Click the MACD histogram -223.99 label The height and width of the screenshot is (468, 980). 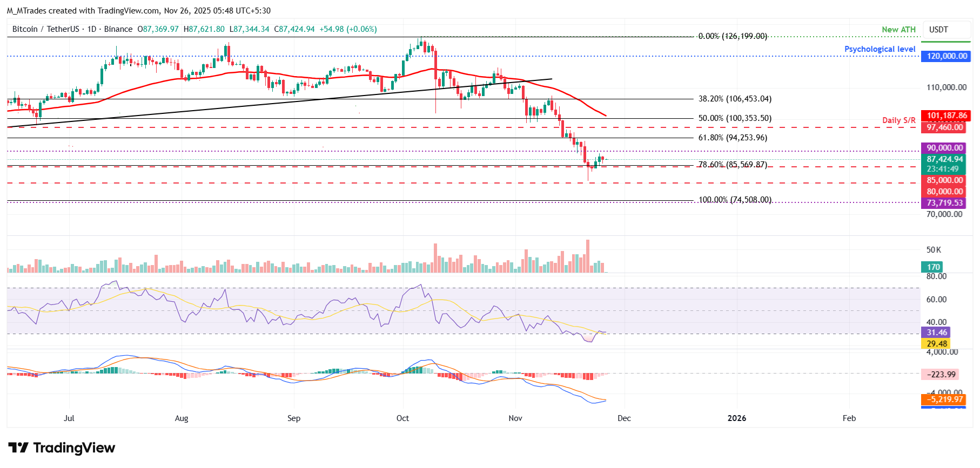click(941, 374)
